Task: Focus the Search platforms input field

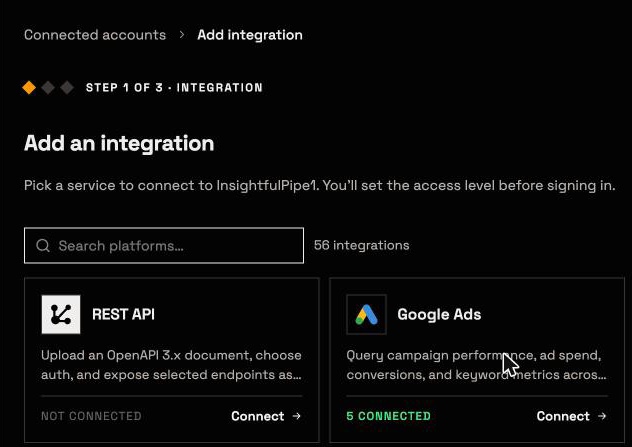Action: [164, 245]
